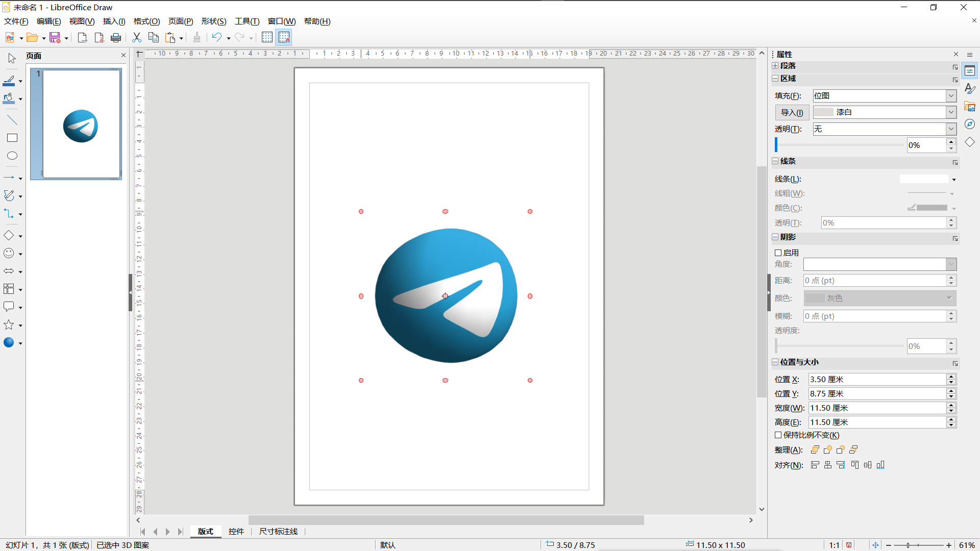Open the Shapes sidebar deck

click(970, 142)
